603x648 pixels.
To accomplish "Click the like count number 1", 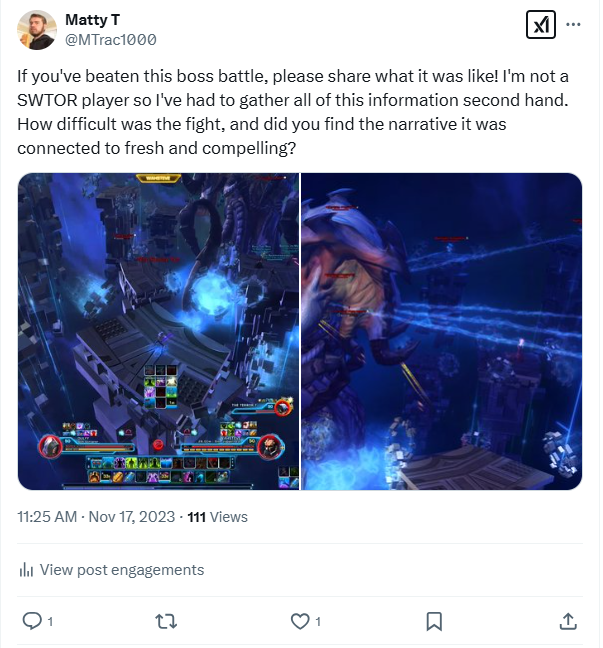I will pos(318,621).
